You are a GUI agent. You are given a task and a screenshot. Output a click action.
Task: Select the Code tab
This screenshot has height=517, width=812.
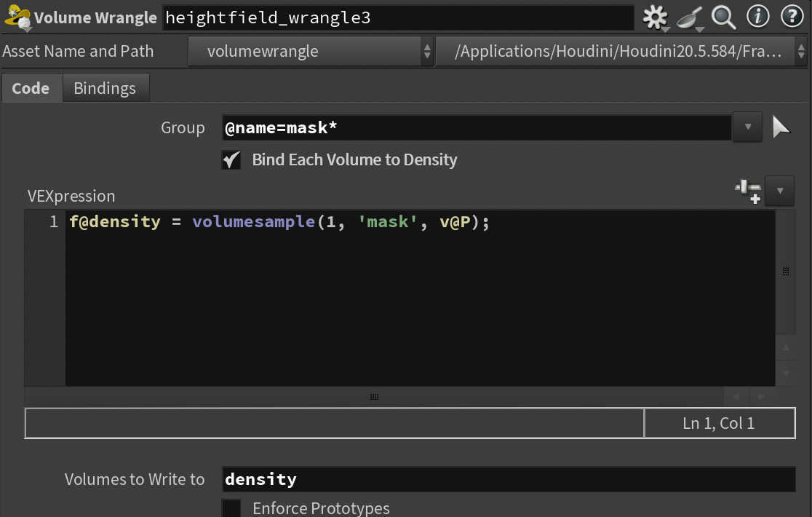[x=31, y=88]
